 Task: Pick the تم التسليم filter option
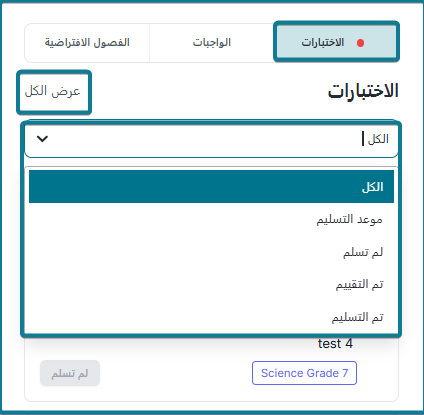coord(211,317)
